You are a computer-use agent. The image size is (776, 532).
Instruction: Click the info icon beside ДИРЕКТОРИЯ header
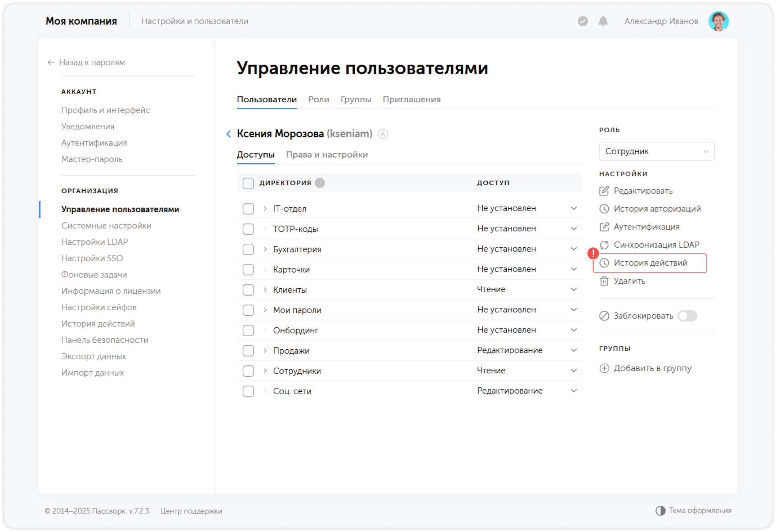[x=320, y=183]
